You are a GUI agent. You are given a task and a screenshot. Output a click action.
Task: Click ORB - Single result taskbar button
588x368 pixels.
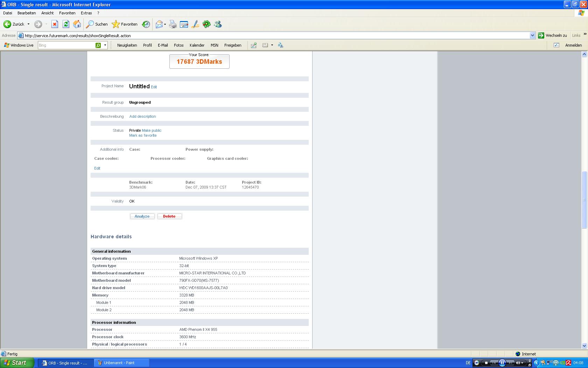point(65,363)
